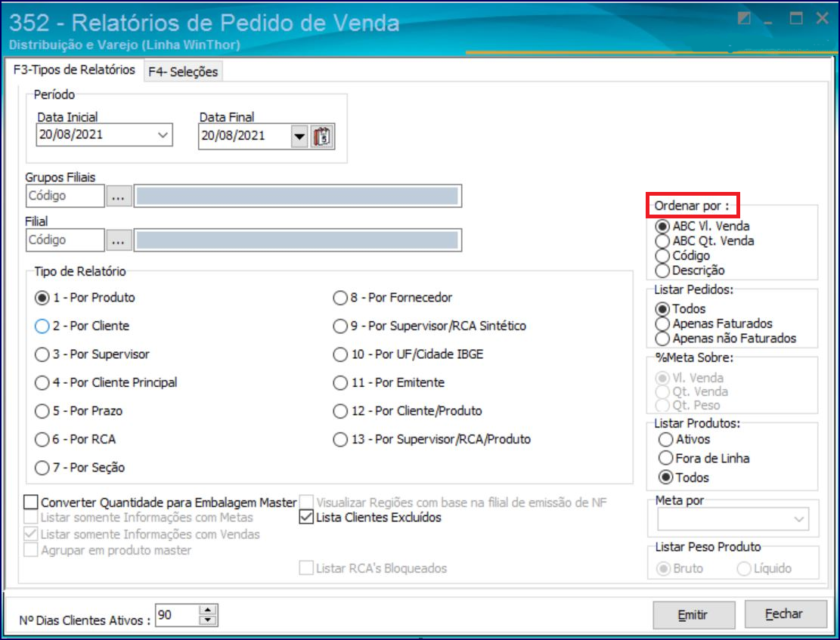Select Ativos under Listar Produtos
Screen dimensions: 840x640
pos(684,440)
